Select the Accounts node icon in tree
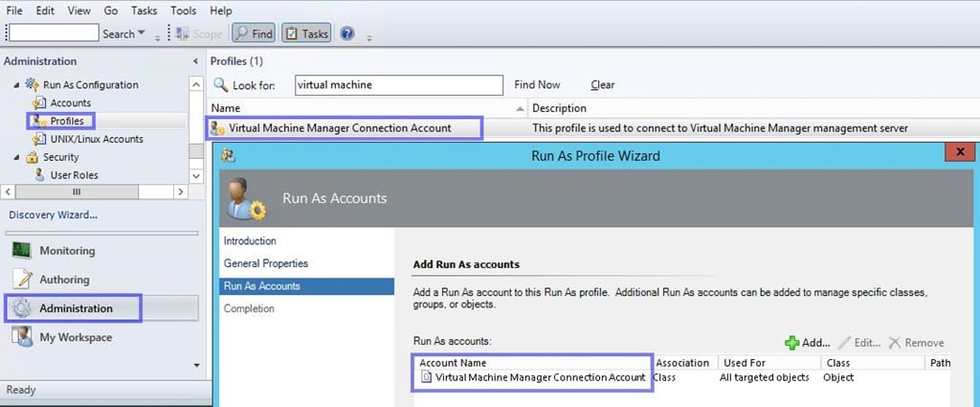Screen dimensions: 980x407 coord(39,102)
